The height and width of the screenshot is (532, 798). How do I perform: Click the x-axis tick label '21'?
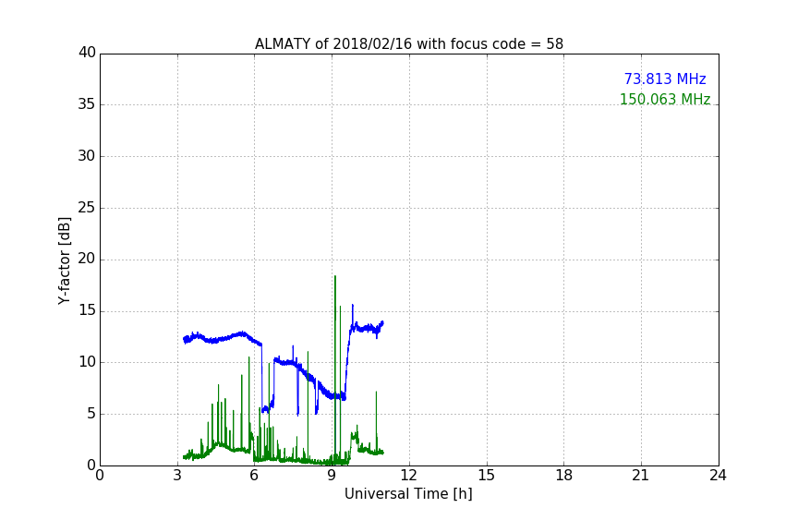[641, 476]
